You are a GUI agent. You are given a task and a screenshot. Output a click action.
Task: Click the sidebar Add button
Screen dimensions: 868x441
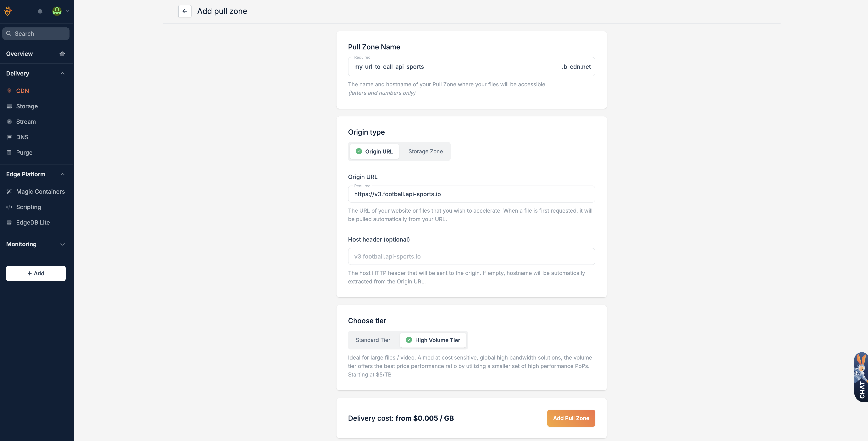tap(36, 273)
